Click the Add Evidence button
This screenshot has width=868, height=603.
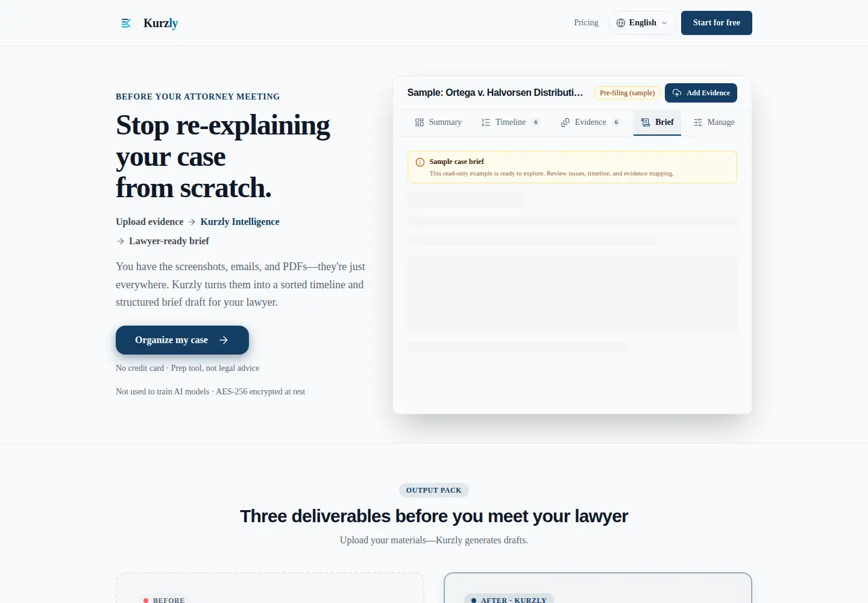[701, 93]
